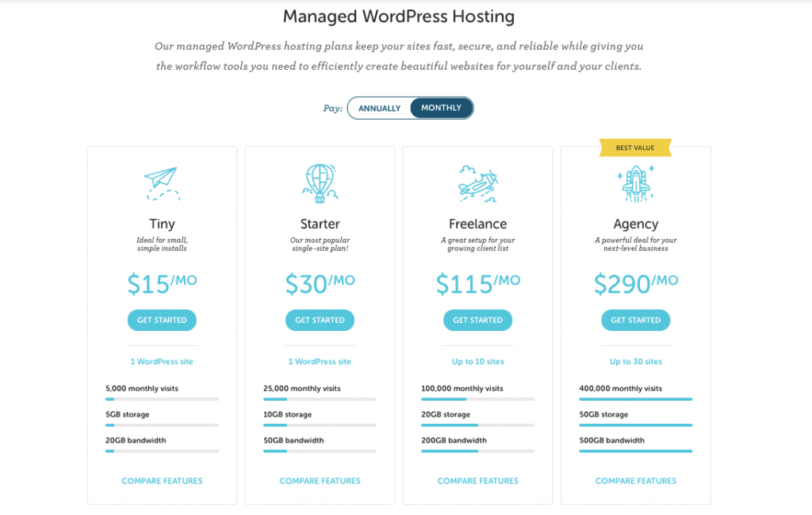
Task: Click the Starter plan's 1 WordPress site text
Action: click(x=320, y=362)
